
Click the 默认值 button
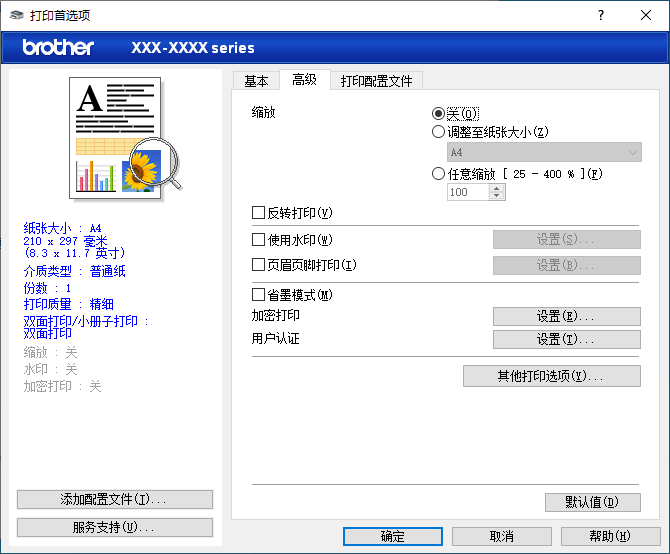click(592, 502)
